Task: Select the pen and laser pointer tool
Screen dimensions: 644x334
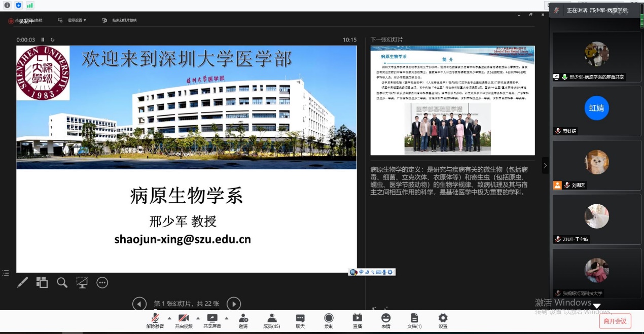Action: coord(23,282)
